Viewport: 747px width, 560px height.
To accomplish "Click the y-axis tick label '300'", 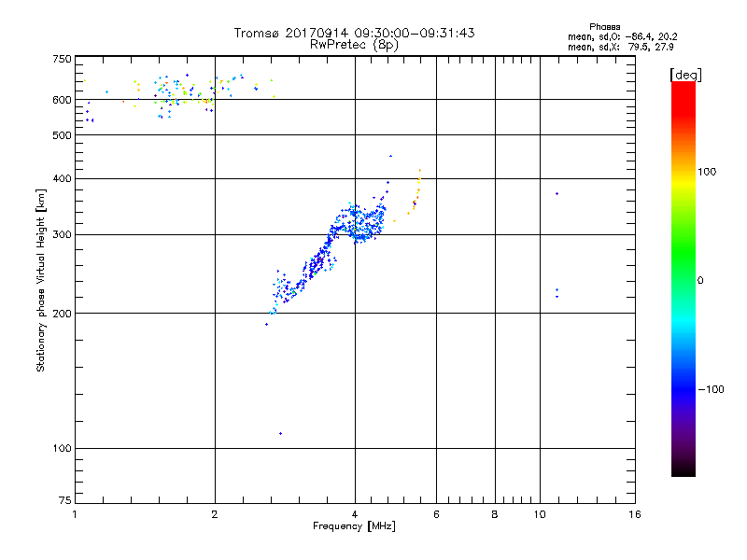I will coord(62,235).
